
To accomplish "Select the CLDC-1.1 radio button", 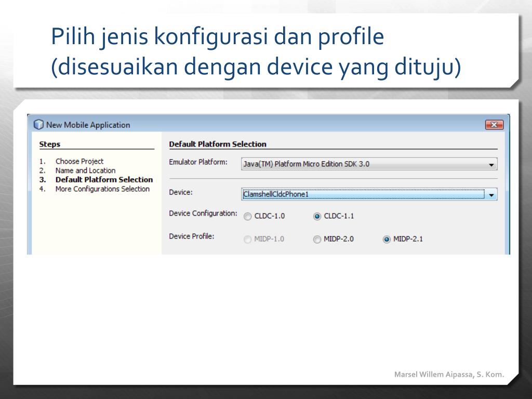I will (x=317, y=216).
